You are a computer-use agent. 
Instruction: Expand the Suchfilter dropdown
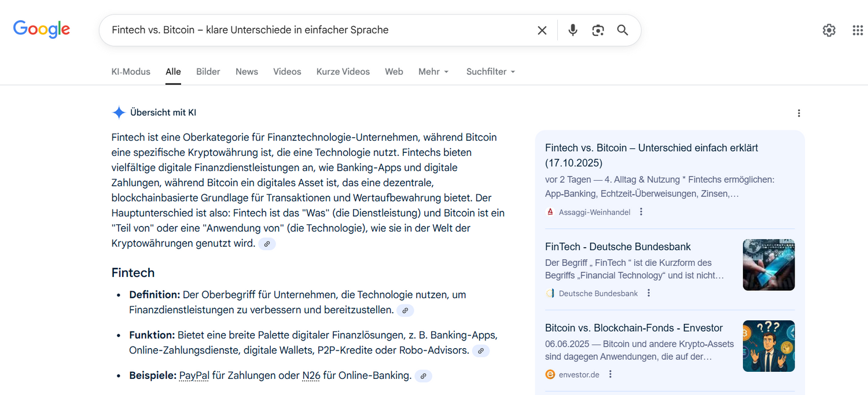[x=490, y=72]
